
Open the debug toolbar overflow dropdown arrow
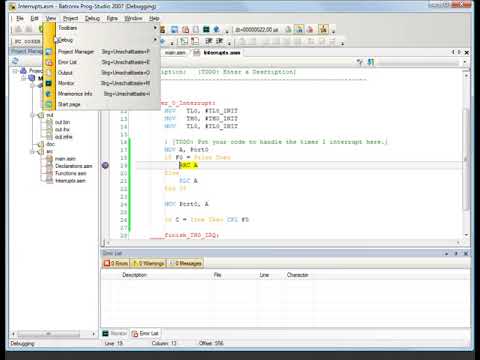point(333,31)
